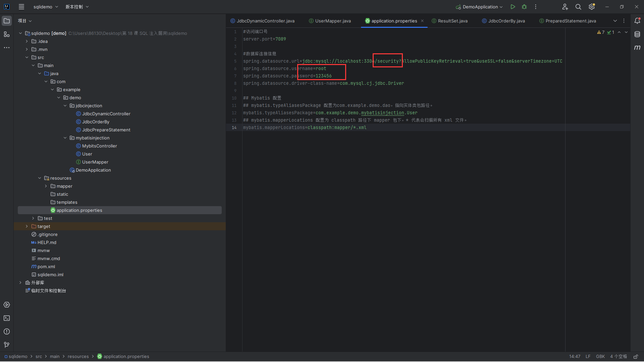The image size is (644, 362).
Task: Open the Notifications bell icon
Action: (637, 21)
